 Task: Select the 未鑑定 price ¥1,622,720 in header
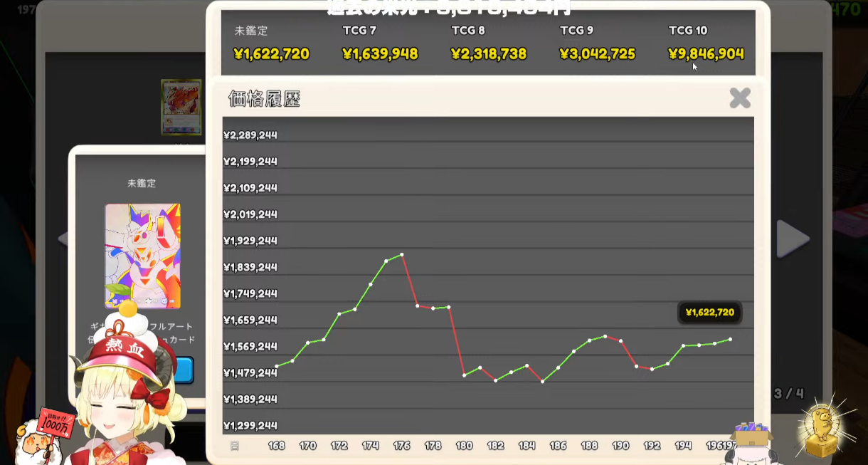pyautogui.click(x=271, y=54)
